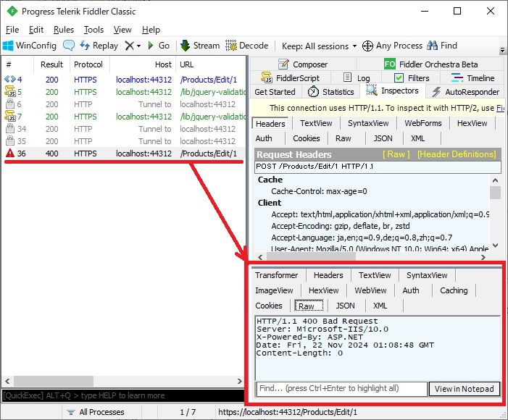Open the Log tab
The image size is (508, 420).
coord(357,78)
